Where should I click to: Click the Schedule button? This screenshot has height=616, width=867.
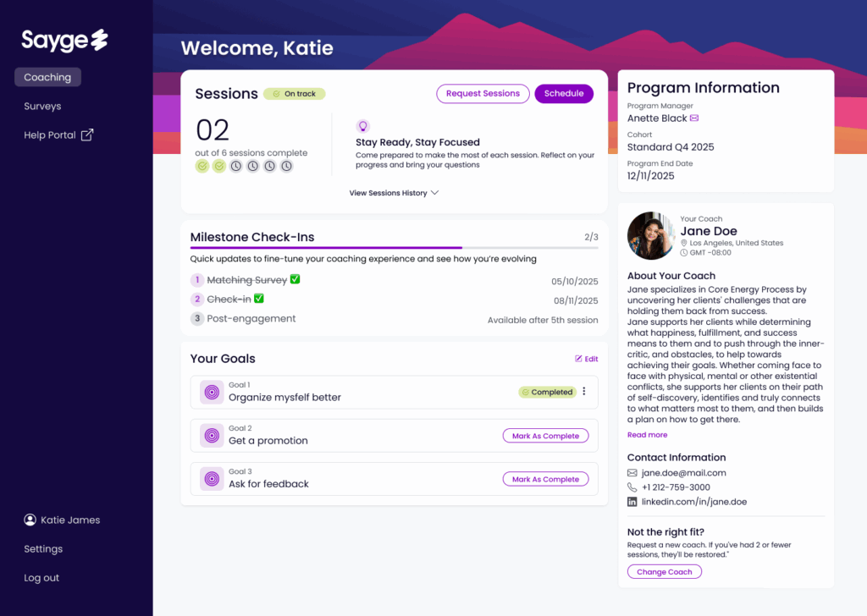(x=564, y=94)
